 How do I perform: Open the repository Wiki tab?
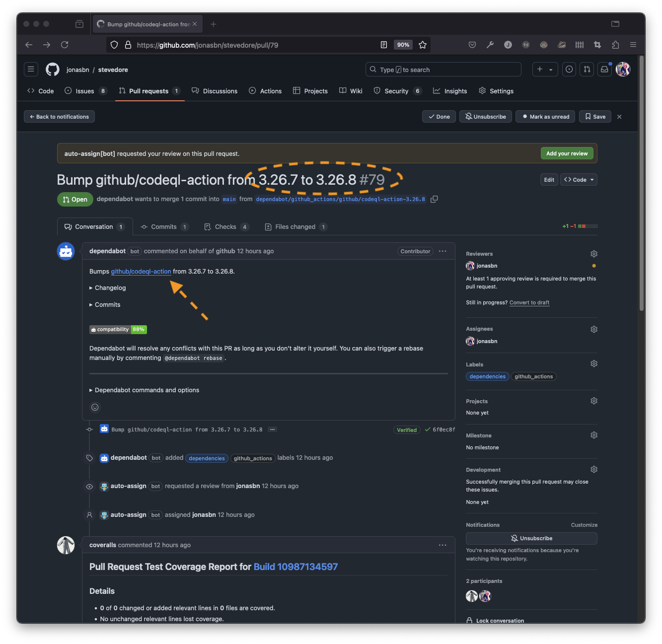(351, 91)
